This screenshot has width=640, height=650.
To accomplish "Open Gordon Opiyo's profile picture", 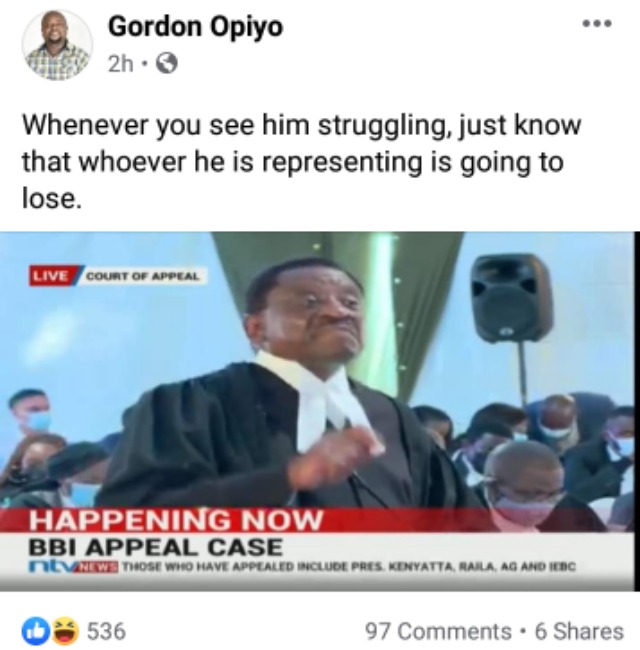I will (x=57, y=45).
